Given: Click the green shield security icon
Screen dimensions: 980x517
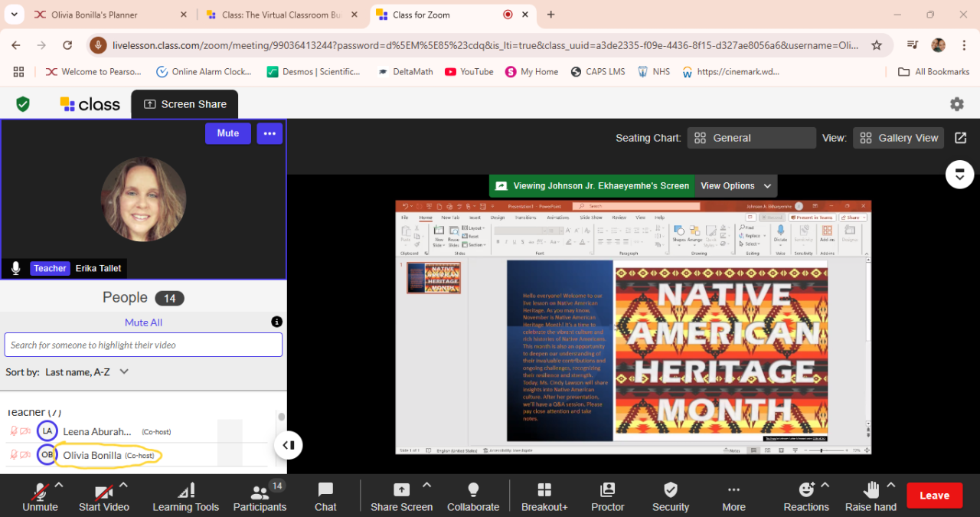Looking at the screenshot, I should [x=23, y=104].
